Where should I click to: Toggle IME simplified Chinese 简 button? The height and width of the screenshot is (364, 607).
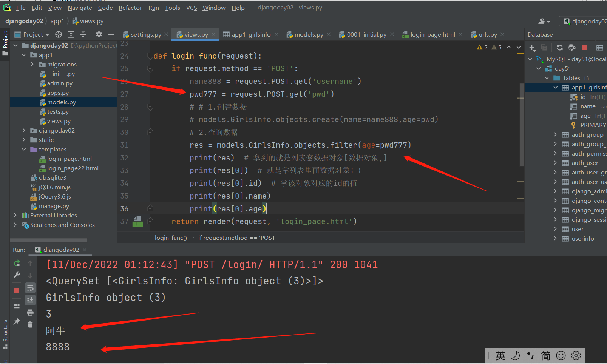coord(546,355)
